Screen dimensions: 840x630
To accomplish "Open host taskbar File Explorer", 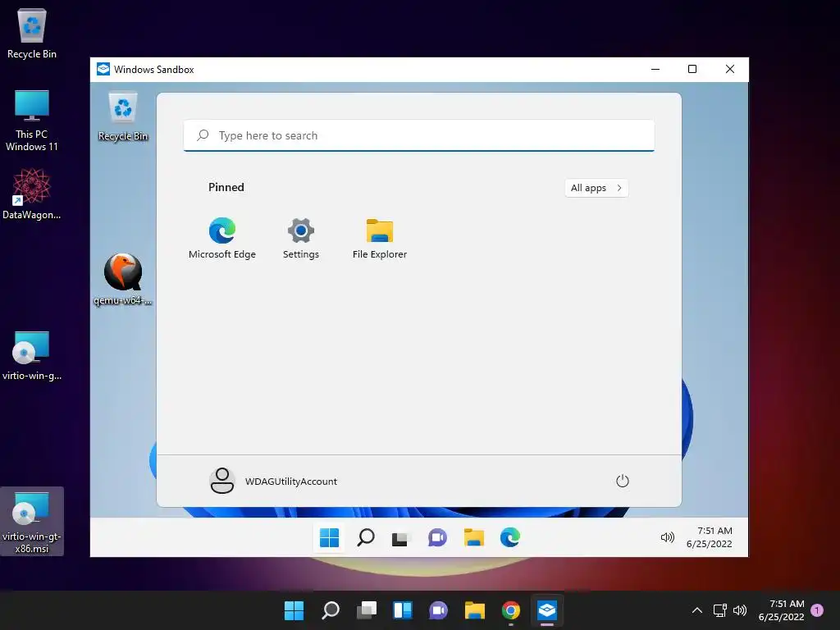I will [x=475, y=610].
